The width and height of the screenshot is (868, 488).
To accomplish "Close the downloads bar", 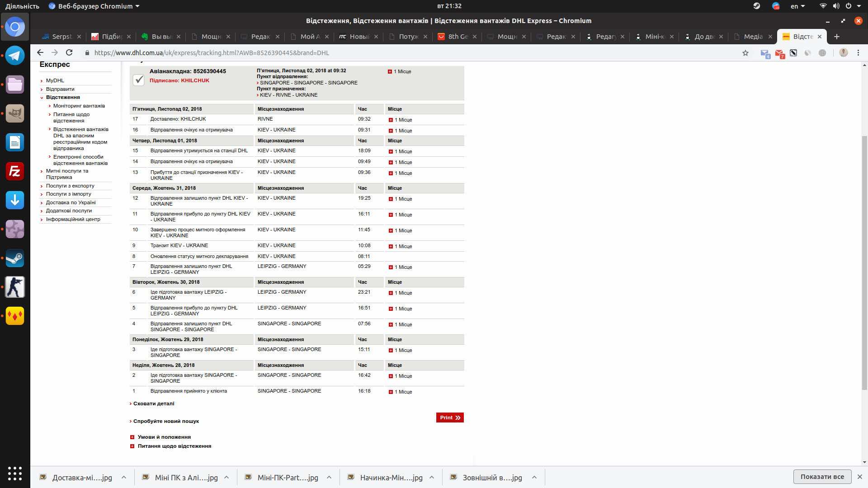I will click(x=860, y=477).
